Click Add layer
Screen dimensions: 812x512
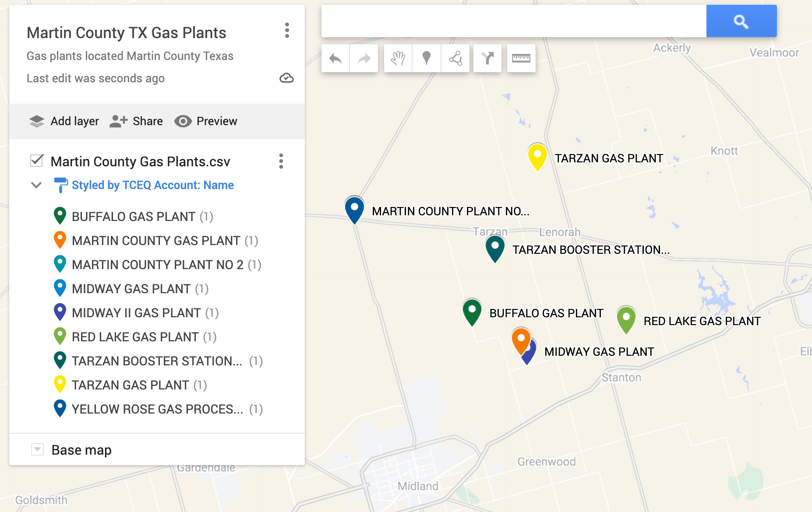click(64, 121)
